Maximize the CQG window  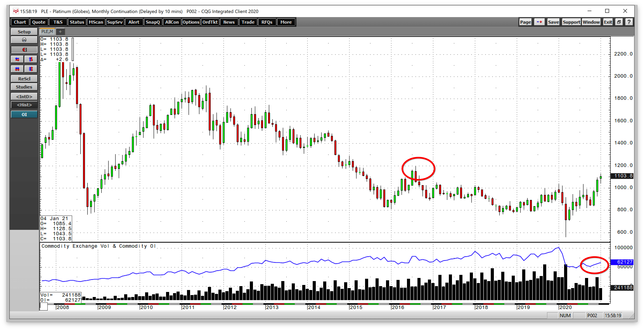(607, 11)
